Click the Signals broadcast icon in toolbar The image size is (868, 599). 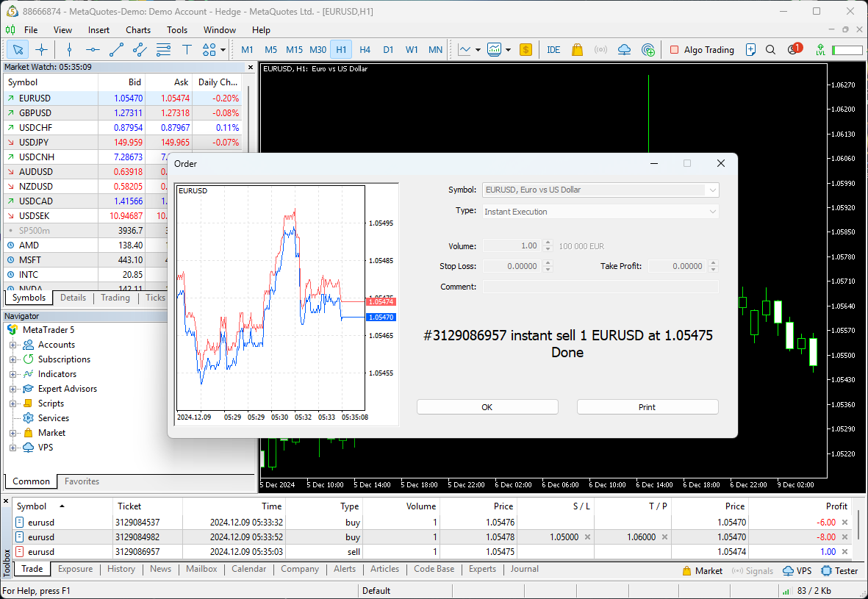tap(600, 50)
